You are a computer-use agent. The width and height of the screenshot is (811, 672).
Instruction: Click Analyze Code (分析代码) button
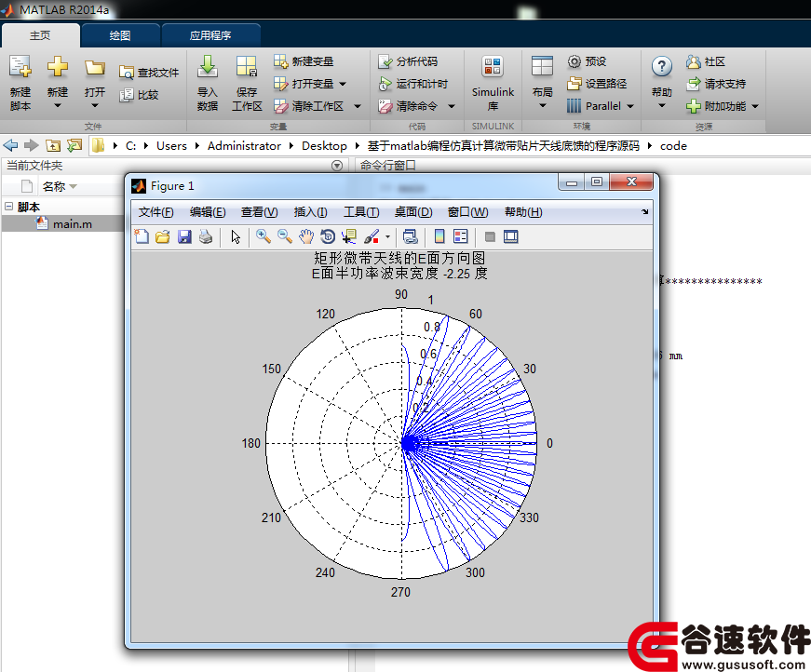[x=408, y=61]
